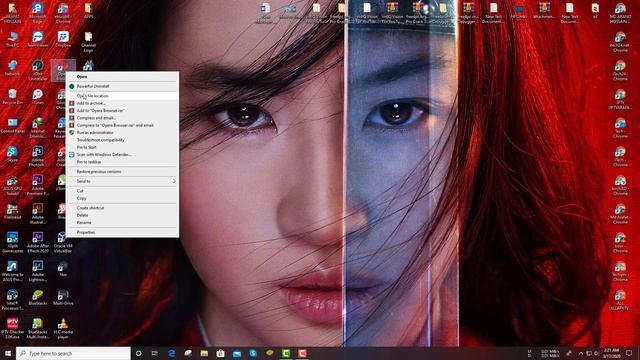The height and width of the screenshot is (360, 640).
Task: Select the BlueStacks Multi-Instance shortcut
Action: 38,328
